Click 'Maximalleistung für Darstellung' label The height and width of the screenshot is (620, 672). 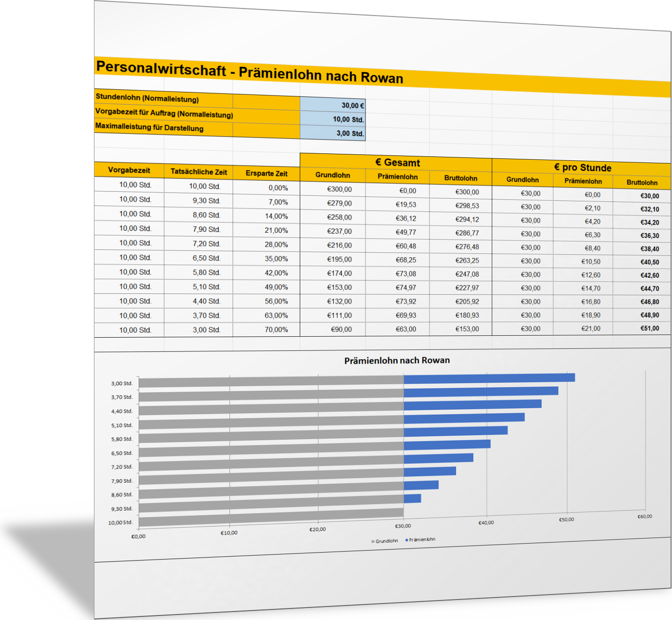pyautogui.click(x=149, y=127)
